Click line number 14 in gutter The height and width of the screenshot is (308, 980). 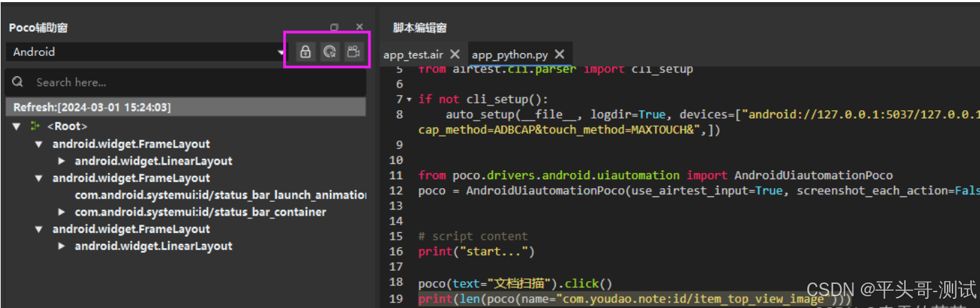coord(396,221)
